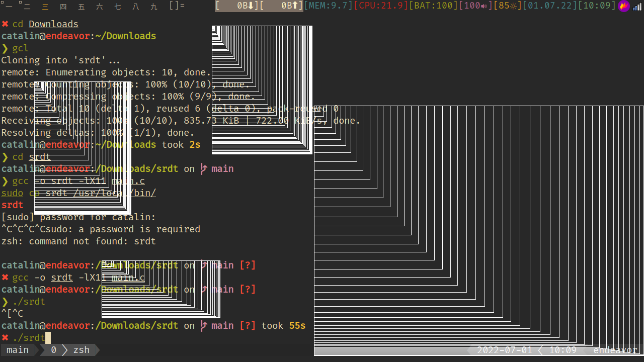This screenshot has height=362, width=644.
Task: Click the "Cloning into 'srdt'..." line
Action: pos(61,60)
